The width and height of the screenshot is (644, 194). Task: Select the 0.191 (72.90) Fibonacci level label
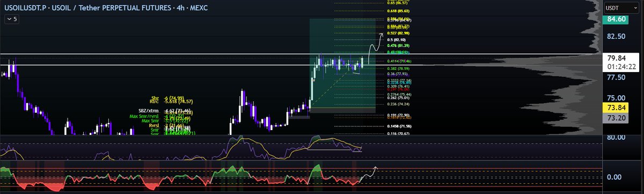click(398, 115)
